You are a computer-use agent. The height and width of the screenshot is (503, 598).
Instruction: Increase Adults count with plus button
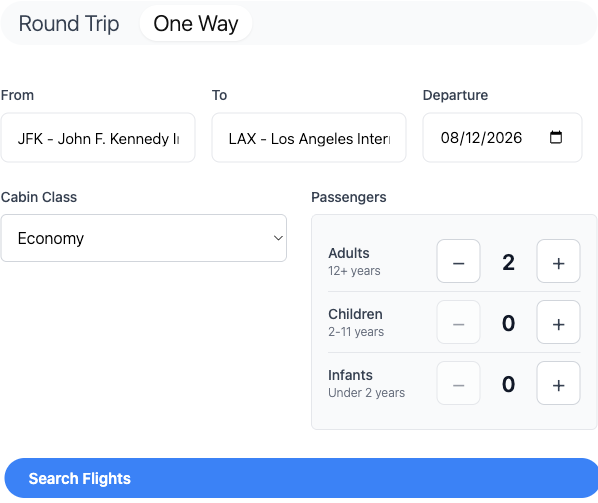(x=558, y=261)
